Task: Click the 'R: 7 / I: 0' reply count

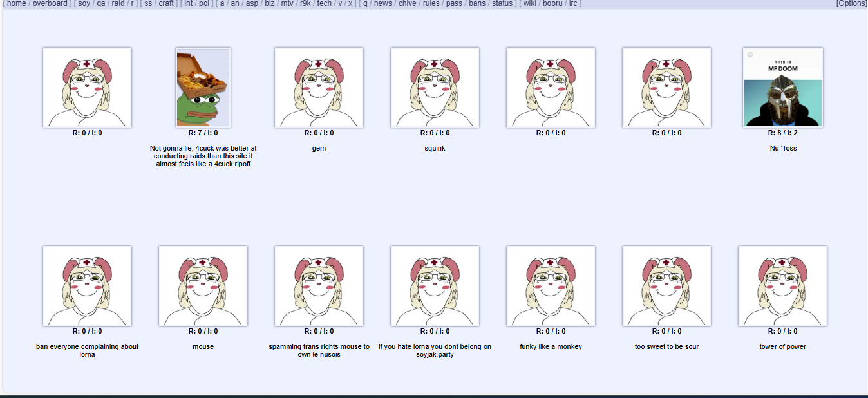Action: [203, 133]
